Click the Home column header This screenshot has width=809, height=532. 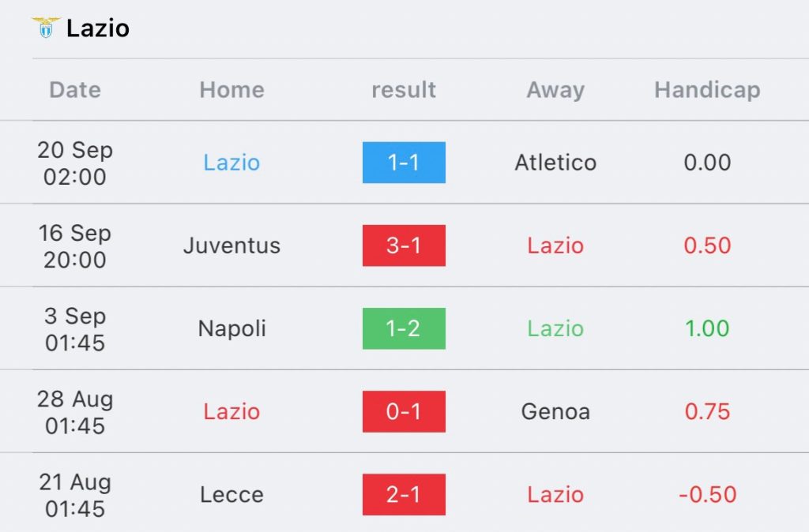pos(231,90)
